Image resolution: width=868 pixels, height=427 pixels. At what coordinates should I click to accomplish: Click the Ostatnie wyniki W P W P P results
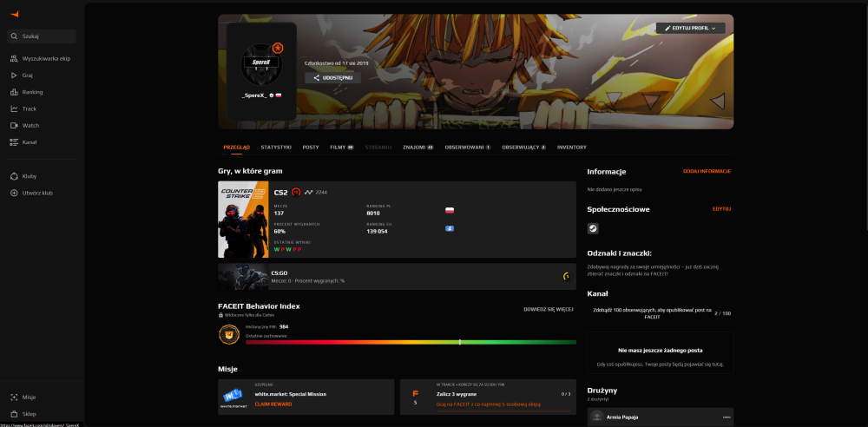click(288, 249)
